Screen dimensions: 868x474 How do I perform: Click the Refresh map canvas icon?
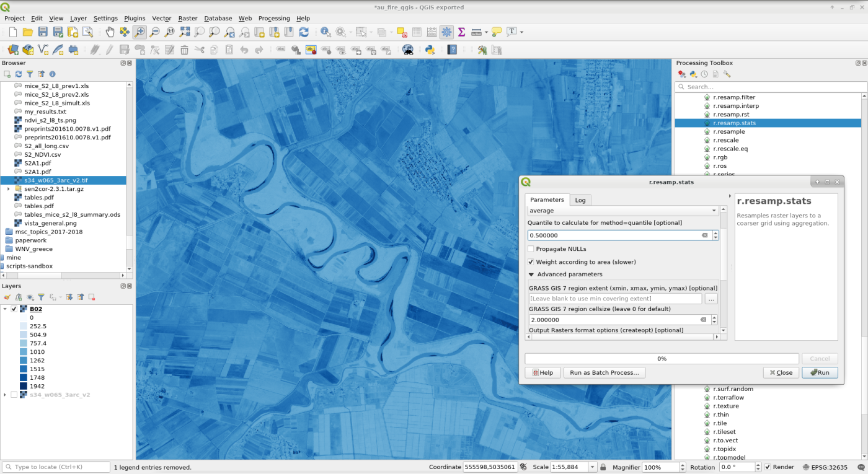(x=303, y=32)
